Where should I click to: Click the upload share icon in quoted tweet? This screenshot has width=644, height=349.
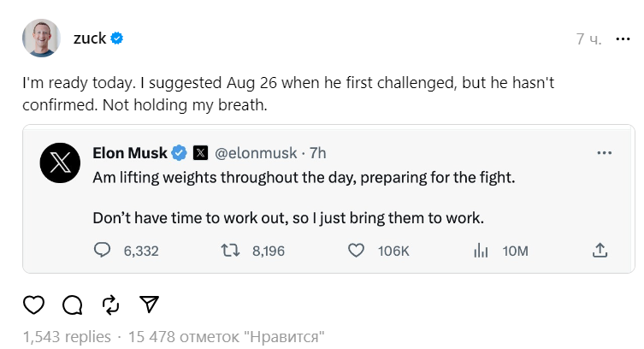pyautogui.click(x=600, y=251)
